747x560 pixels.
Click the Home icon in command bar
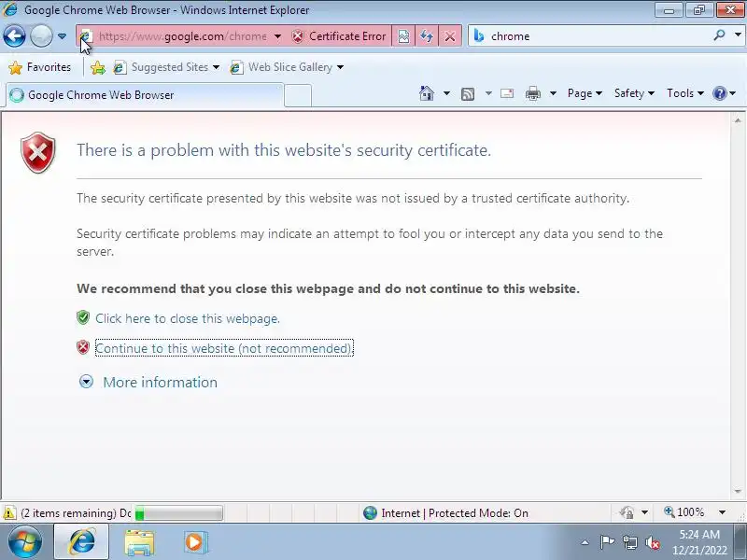point(427,93)
